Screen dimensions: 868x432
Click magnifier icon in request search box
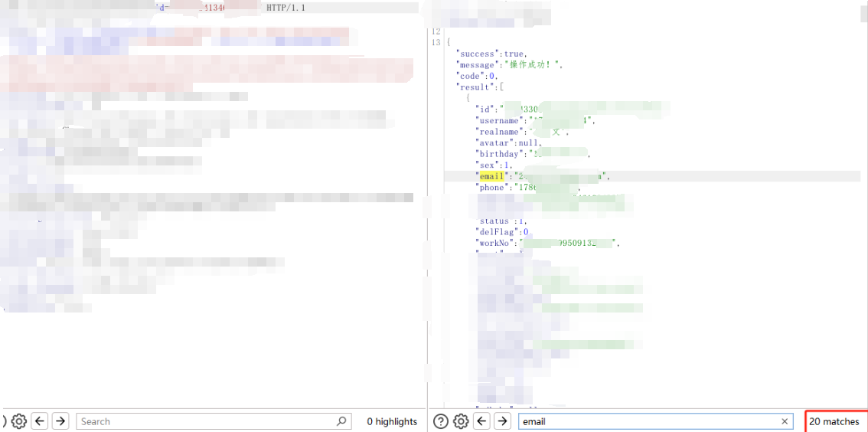point(341,421)
